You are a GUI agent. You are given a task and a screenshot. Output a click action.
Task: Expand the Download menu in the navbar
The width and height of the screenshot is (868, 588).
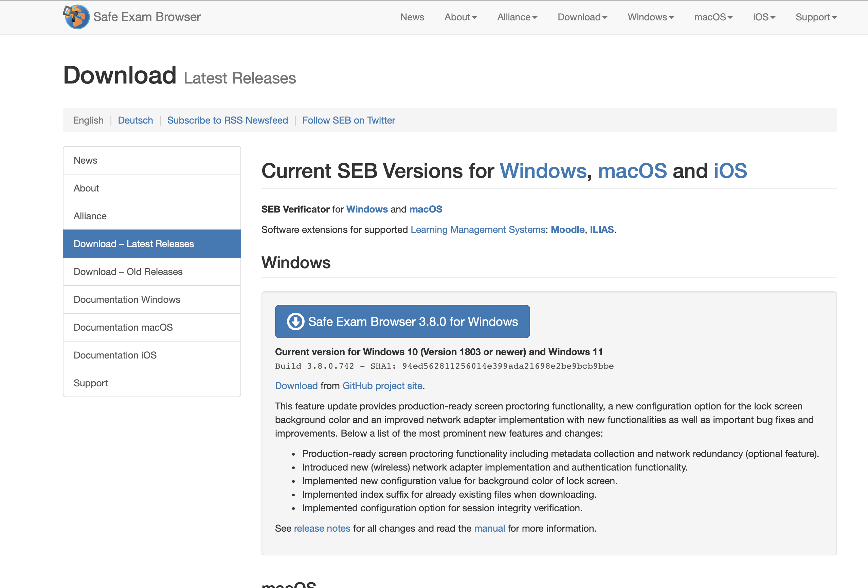click(x=582, y=17)
